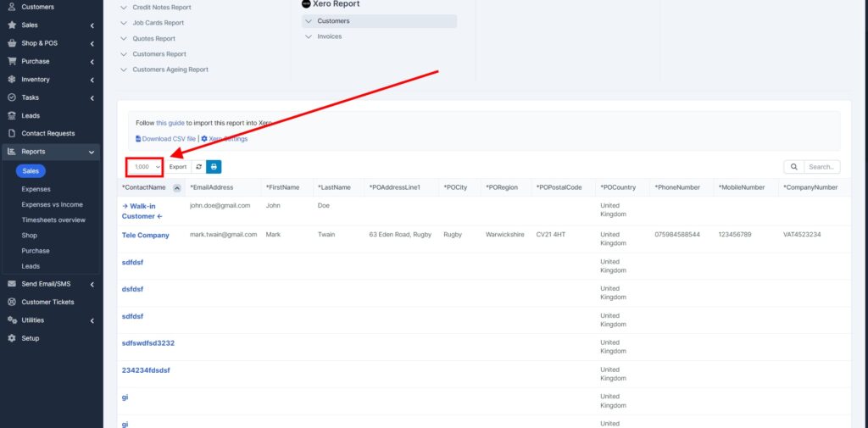Expand the Xero Invoices chevron
Viewport: 868px width, 428px height.
[x=309, y=36]
